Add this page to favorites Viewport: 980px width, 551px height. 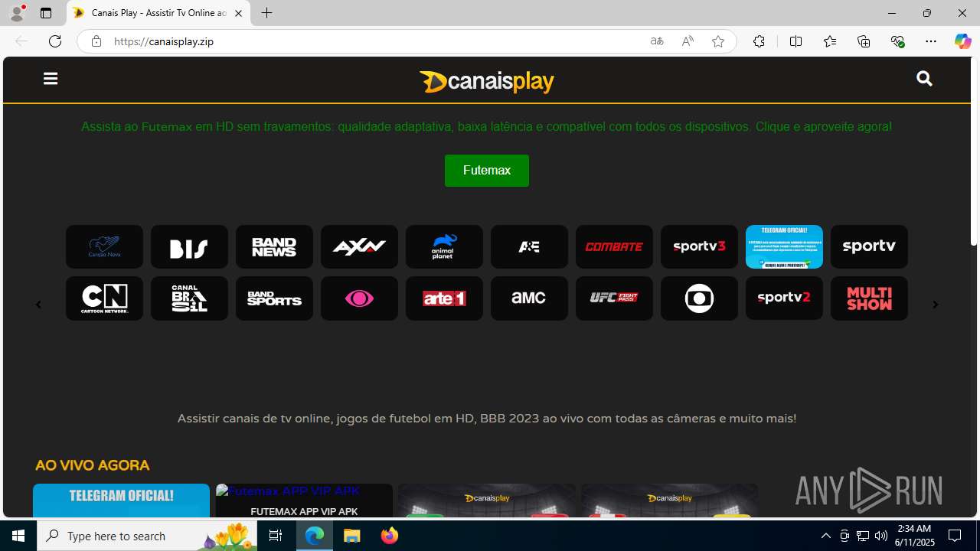[x=718, y=41]
